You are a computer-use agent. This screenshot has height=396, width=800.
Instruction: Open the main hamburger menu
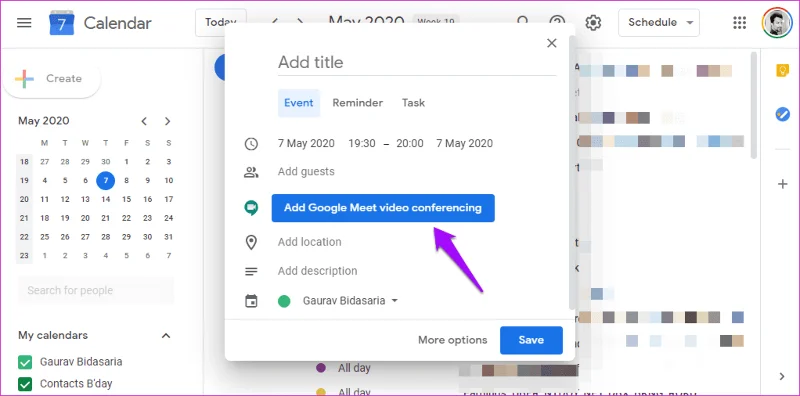(x=24, y=23)
